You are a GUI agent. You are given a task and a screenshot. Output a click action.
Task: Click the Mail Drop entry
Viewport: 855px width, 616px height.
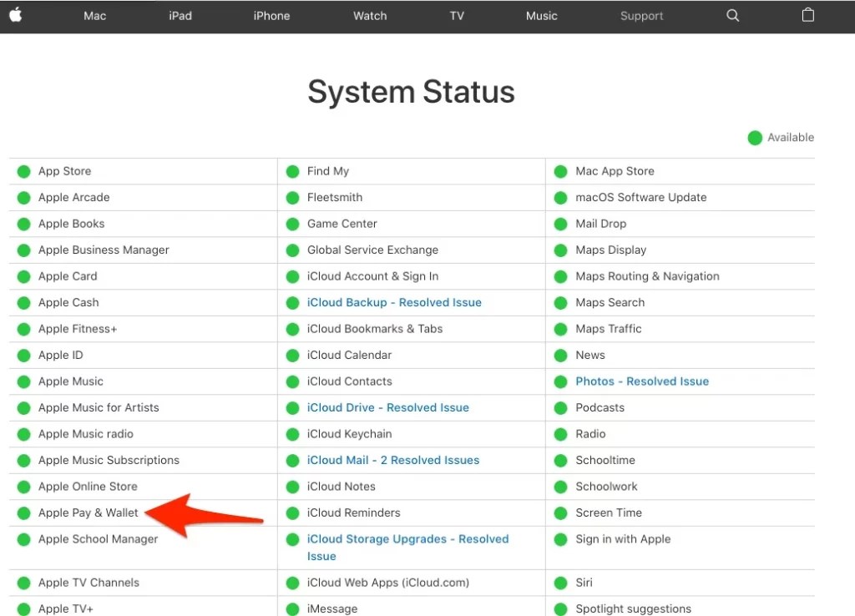[x=601, y=224]
